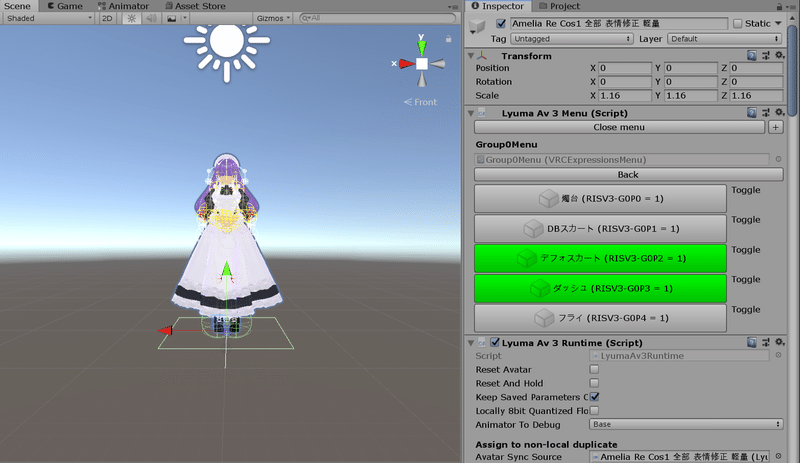Collapse the Transform component
Image resolution: width=800 pixels, height=463 pixels.
[x=471, y=56]
